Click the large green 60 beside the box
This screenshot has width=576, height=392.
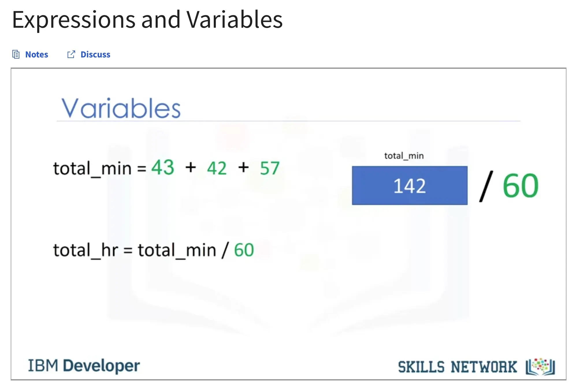pos(521,186)
